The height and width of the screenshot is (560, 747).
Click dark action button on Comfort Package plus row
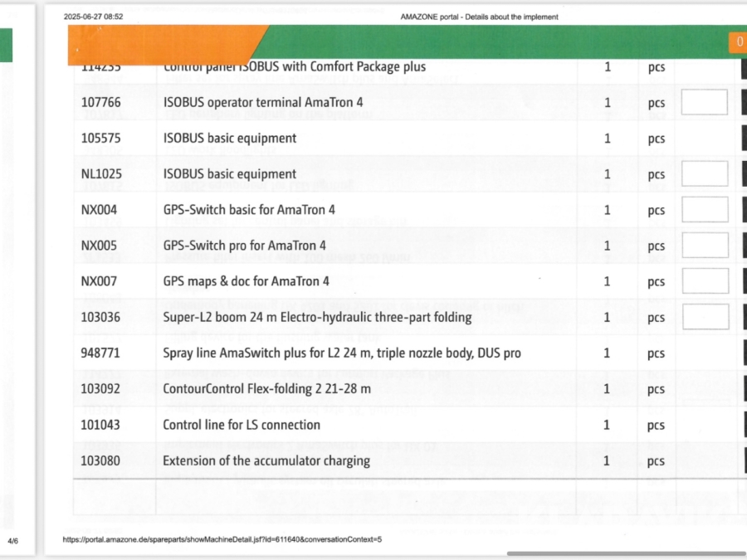pos(743,68)
